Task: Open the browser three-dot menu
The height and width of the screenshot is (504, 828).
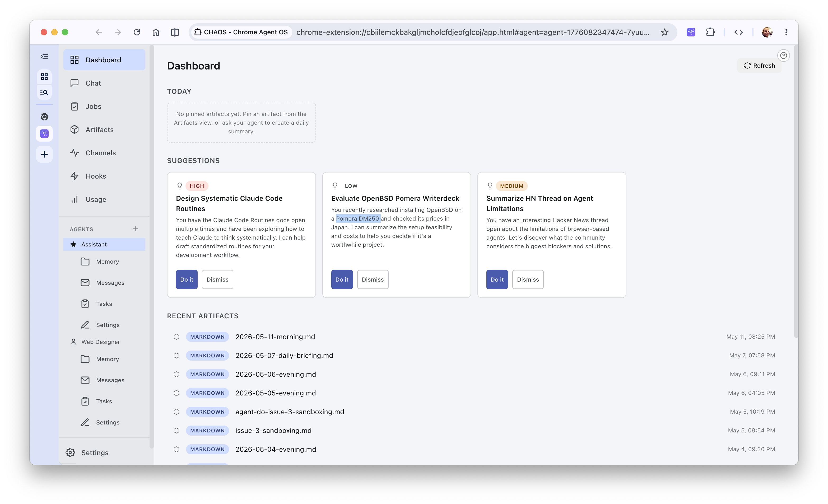Action: (786, 32)
